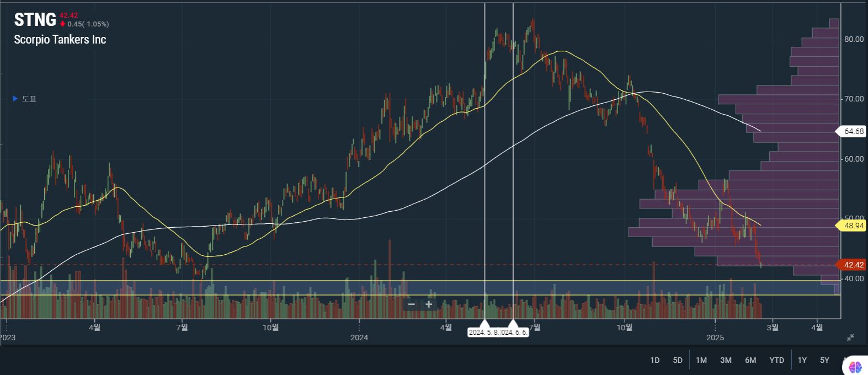Click the STNG ticker symbol

click(x=35, y=20)
